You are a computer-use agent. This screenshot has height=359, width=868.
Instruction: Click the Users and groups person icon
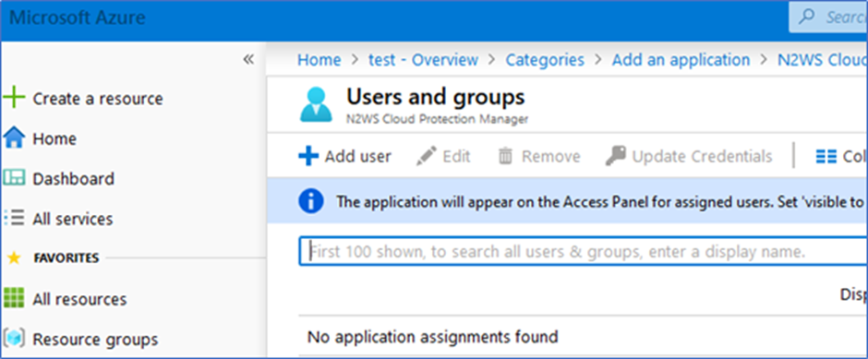(316, 104)
